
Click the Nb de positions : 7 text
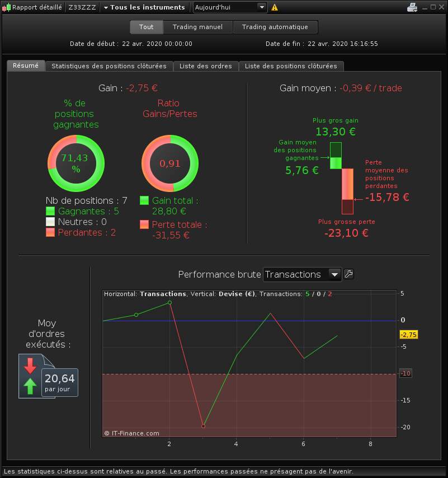(86, 200)
